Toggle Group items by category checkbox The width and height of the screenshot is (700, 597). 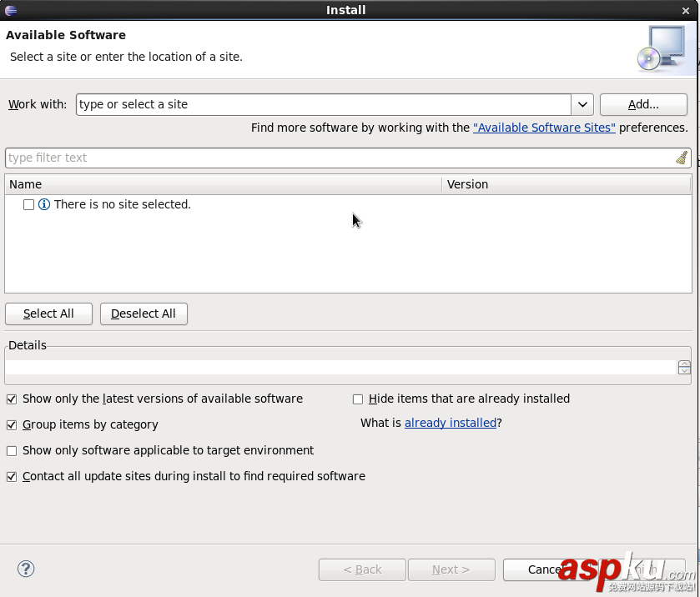pos(12,424)
